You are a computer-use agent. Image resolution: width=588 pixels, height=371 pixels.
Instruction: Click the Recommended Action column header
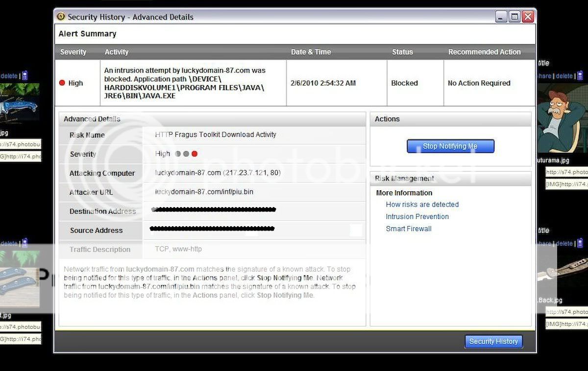[x=484, y=52]
